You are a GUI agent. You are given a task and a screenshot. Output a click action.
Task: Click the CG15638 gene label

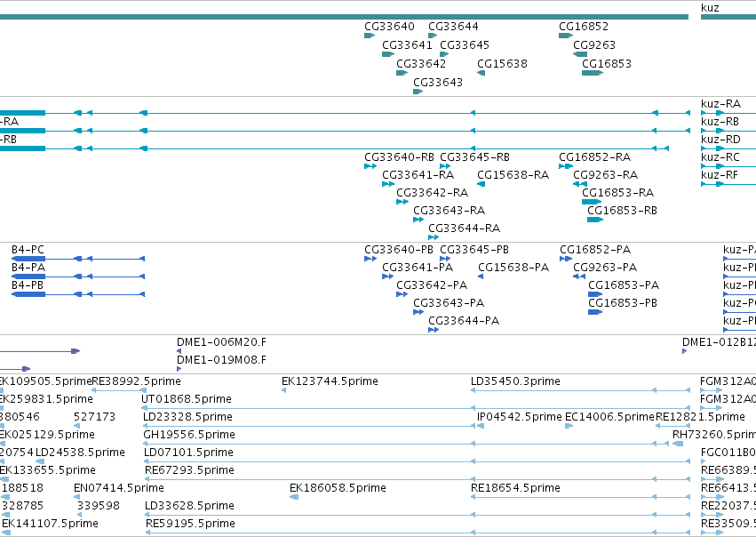(x=502, y=64)
